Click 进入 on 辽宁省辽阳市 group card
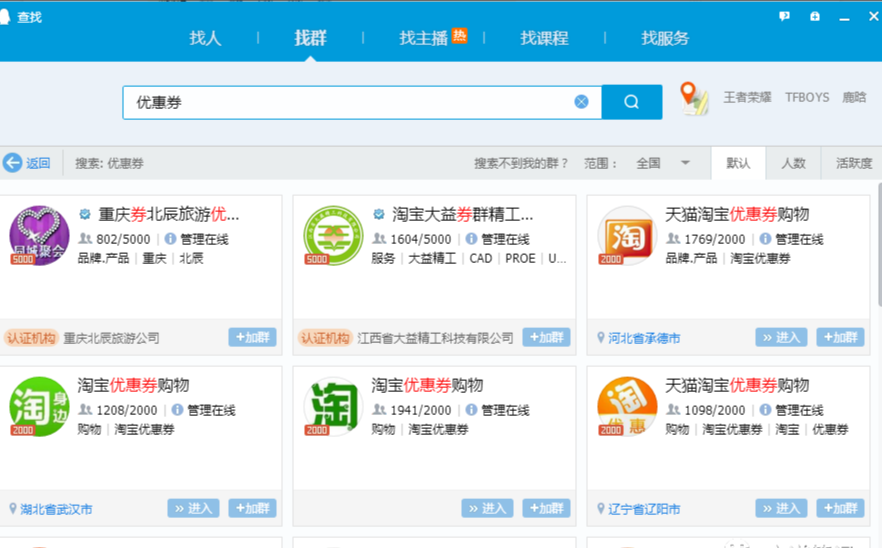Screen dimensions: 882x548 [x=781, y=508]
